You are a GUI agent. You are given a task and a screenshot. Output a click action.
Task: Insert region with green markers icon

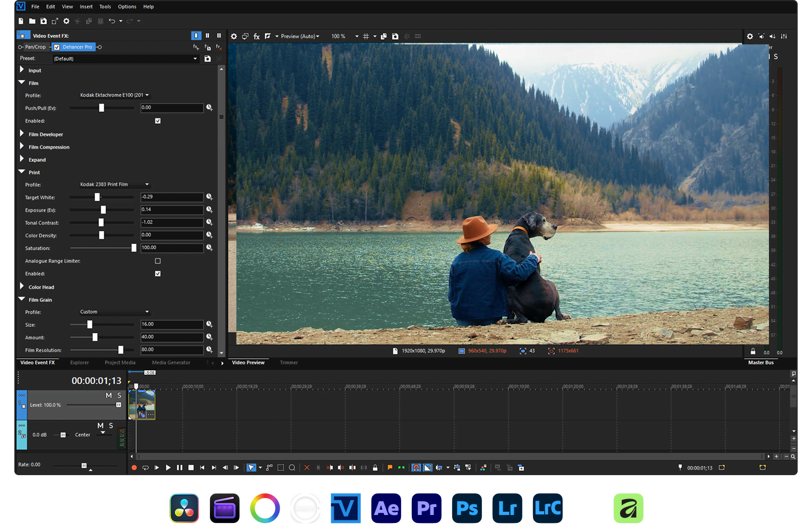[x=401, y=468]
